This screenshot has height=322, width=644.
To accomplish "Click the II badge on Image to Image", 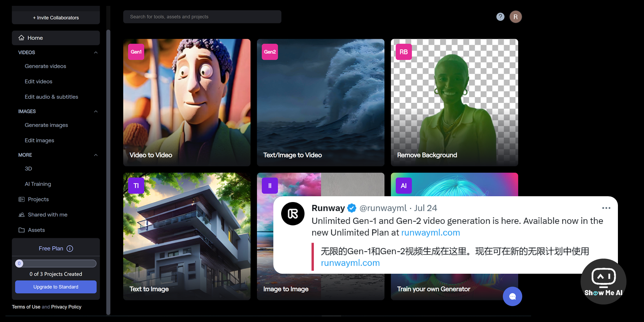I will 270,186.
